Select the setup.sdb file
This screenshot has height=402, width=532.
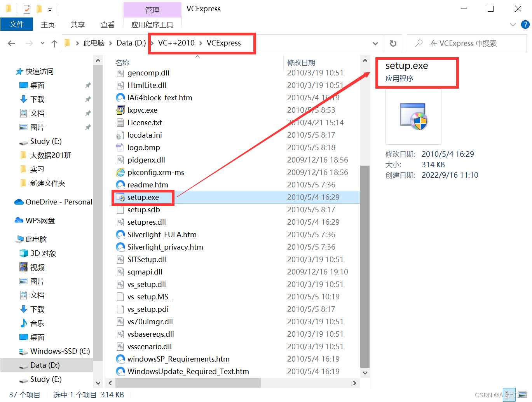144,210
